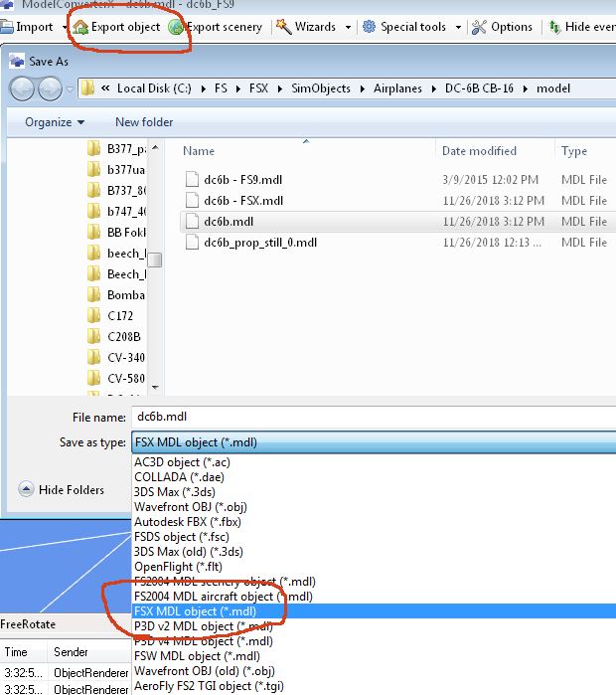Click the File name input field
The width and height of the screenshot is (616, 695).
pos(374,417)
